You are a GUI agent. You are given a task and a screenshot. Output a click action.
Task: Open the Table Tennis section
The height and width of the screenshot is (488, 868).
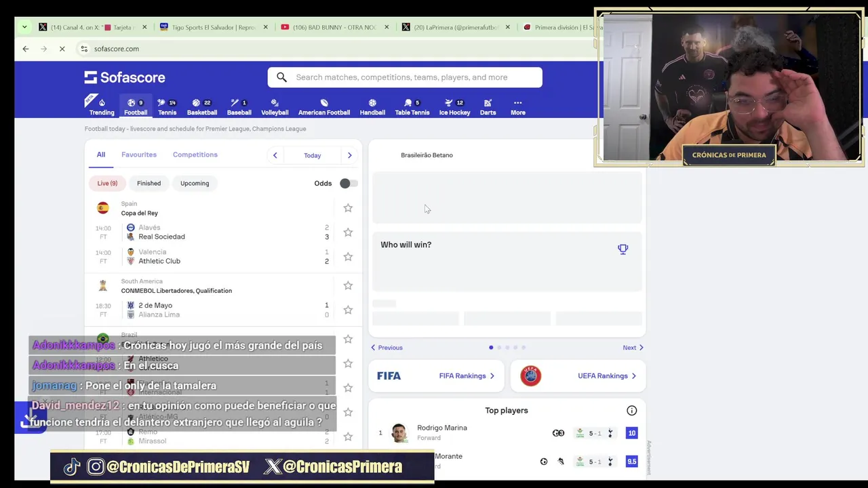(412, 107)
